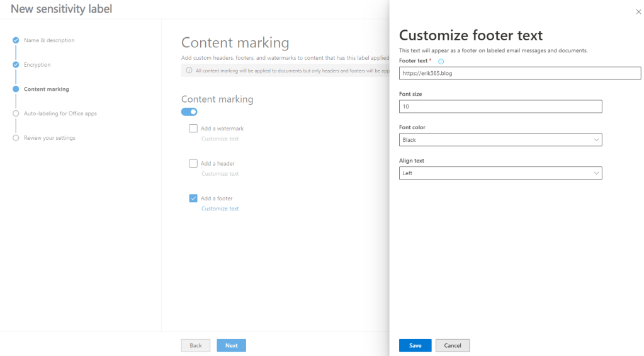Turn off the Content marking toggle

click(x=189, y=112)
